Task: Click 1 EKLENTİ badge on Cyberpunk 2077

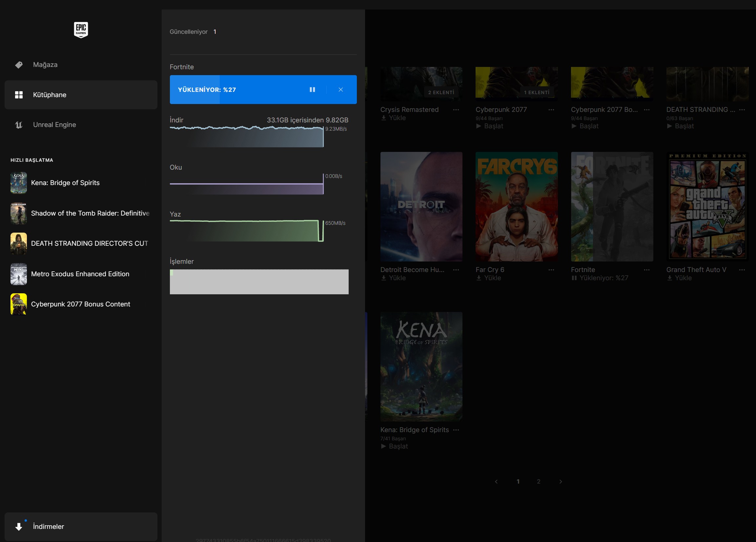Action: coord(537,93)
